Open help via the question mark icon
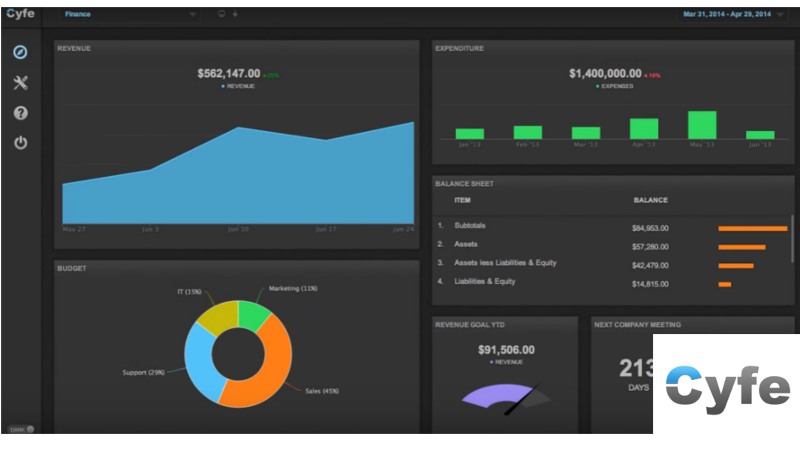The width and height of the screenshot is (800, 450). click(20, 113)
